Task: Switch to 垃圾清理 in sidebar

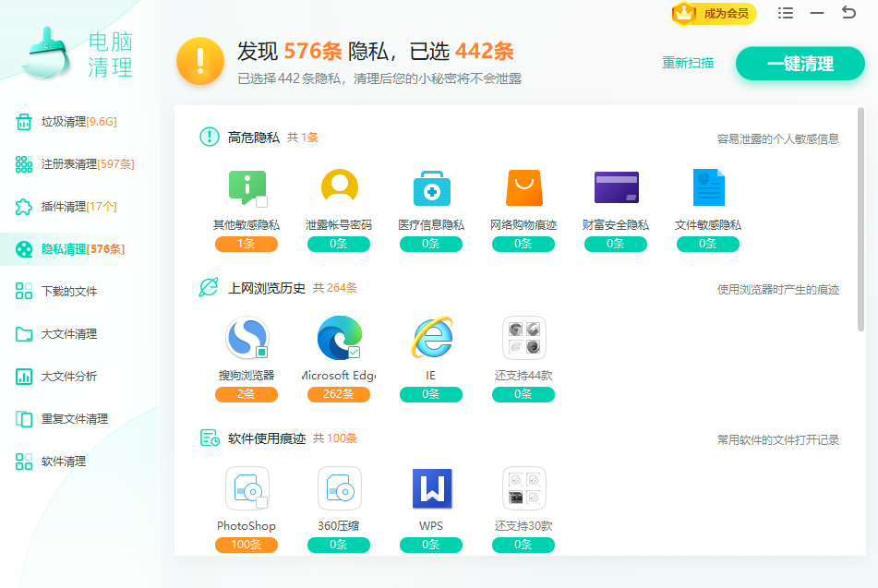Action: pos(78,122)
